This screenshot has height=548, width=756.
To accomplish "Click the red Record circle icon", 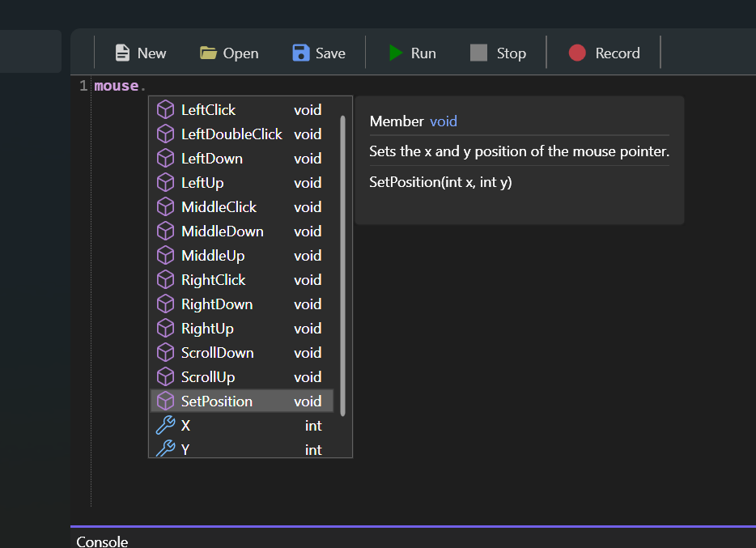I will [x=577, y=53].
